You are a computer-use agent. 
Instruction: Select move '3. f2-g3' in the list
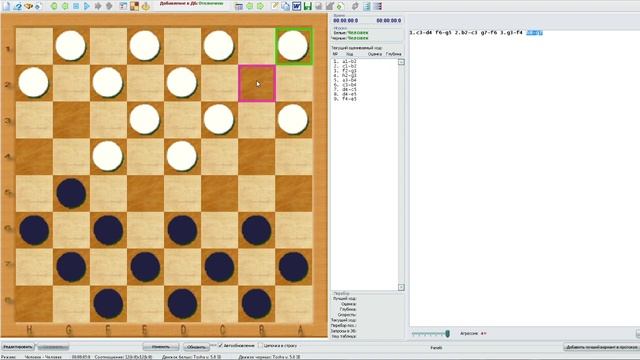point(345,71)
